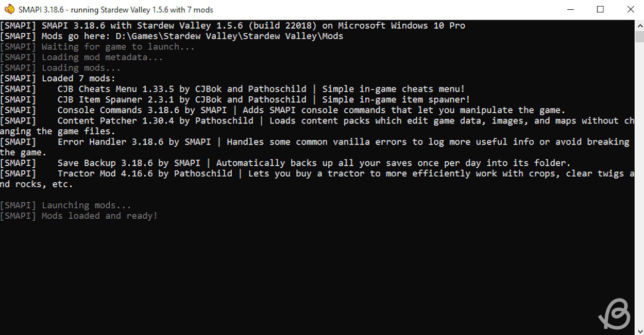Maximize the SMAPI console window
Screen dimensions: 644x335
pos(600,10)
